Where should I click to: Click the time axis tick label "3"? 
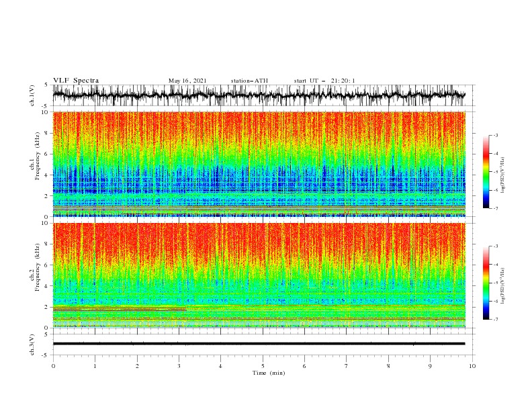pyautogui.click(x=179, y=366)
